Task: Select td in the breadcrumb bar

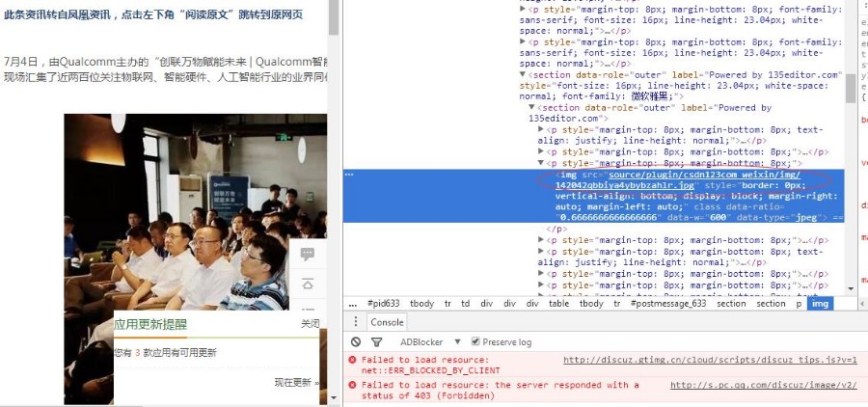Action: [x=466, y=304]
